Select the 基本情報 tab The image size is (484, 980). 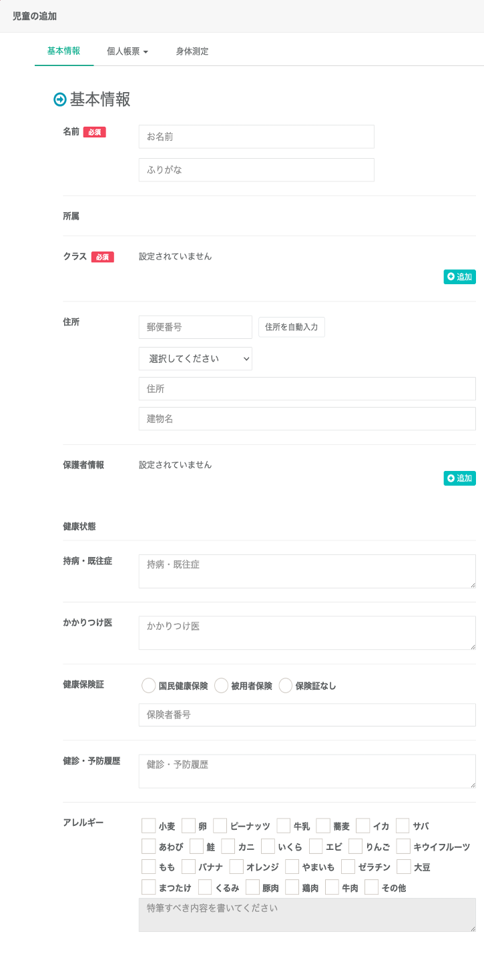64,51
